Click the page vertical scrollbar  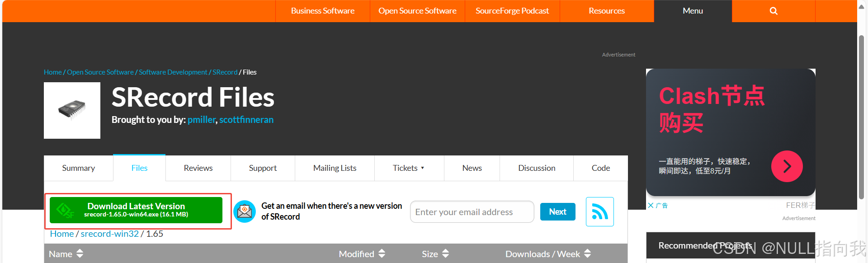click(x=862, y=117)
